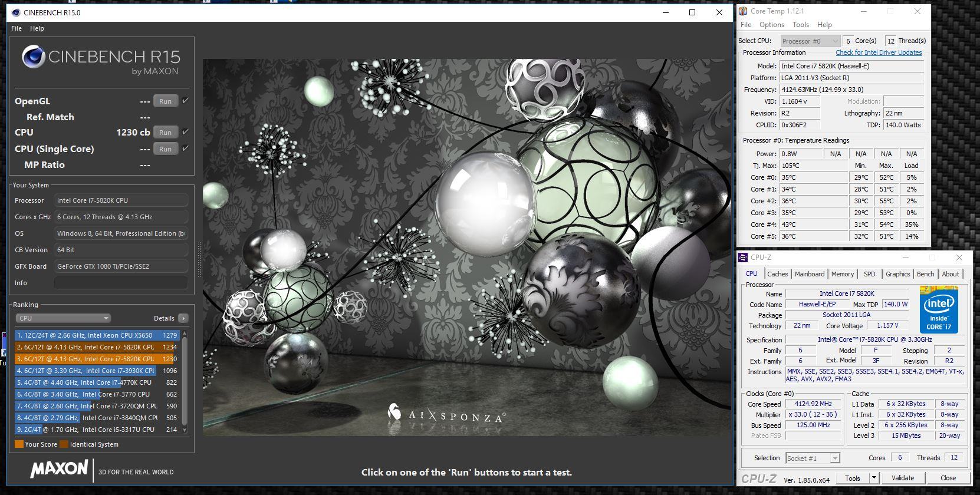Switch to the SPD tab in CPU-Z

(870, 274)
